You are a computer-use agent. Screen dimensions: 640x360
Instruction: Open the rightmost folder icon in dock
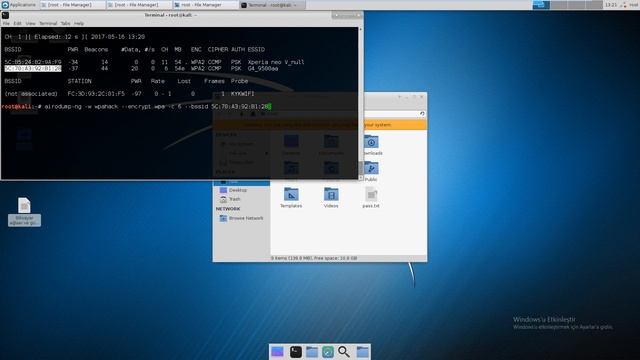(x=362, y=352)
